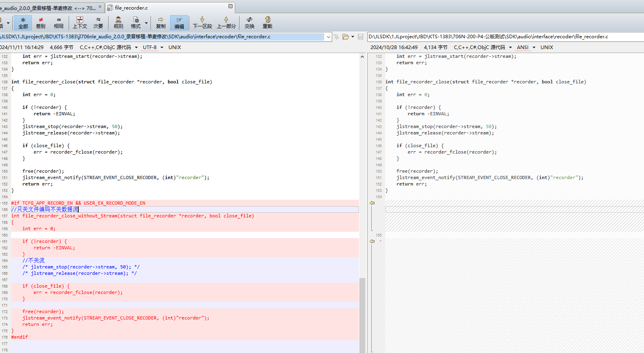Click the left pane vertical scrollbar thumb

362,315
